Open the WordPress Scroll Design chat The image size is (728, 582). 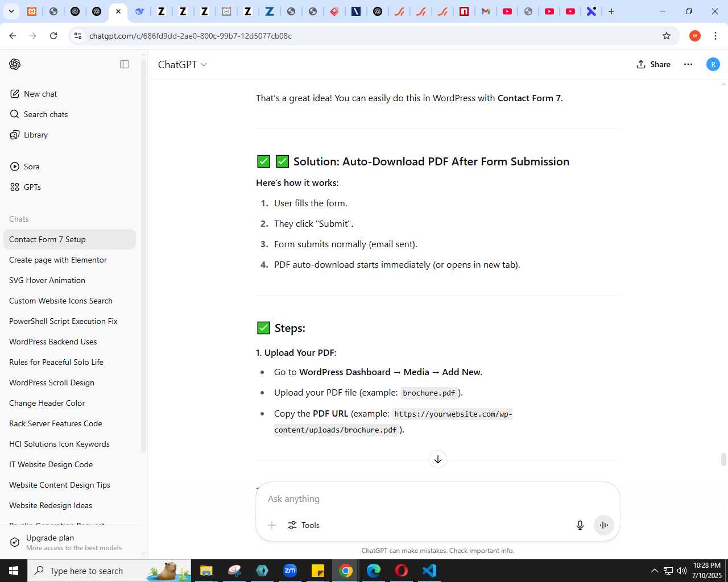point(69,383)
